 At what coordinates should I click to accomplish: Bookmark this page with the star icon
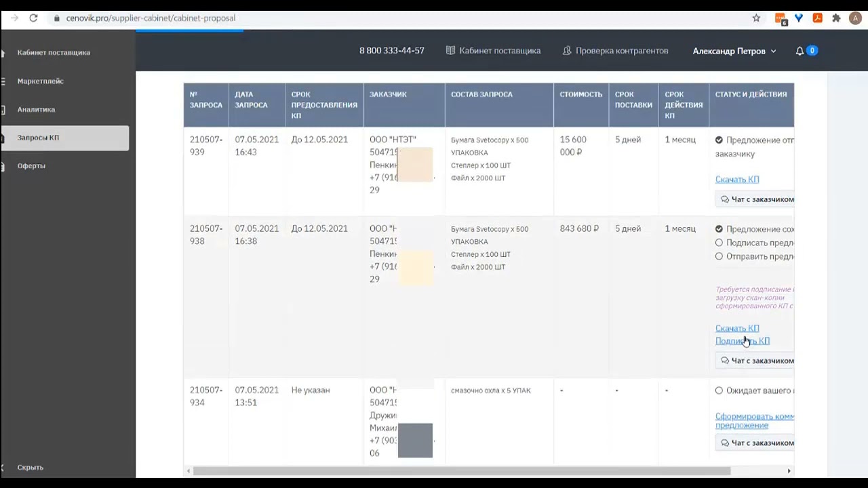pos(756,18)
